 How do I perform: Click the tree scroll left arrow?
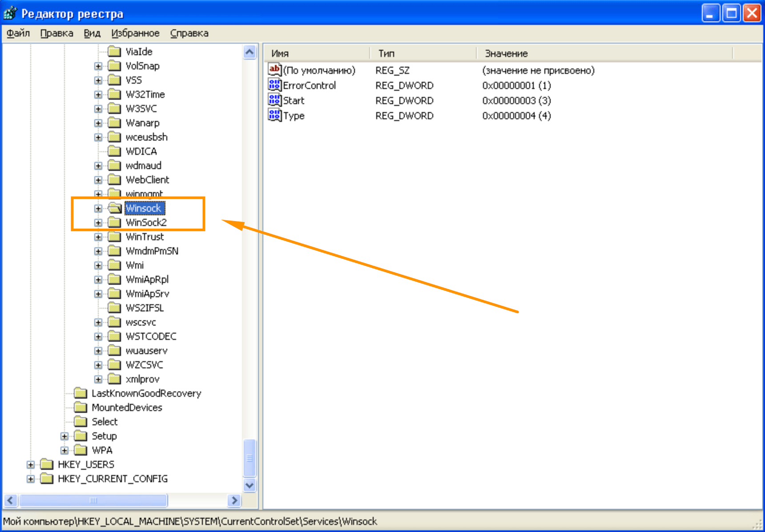(11, 500)
